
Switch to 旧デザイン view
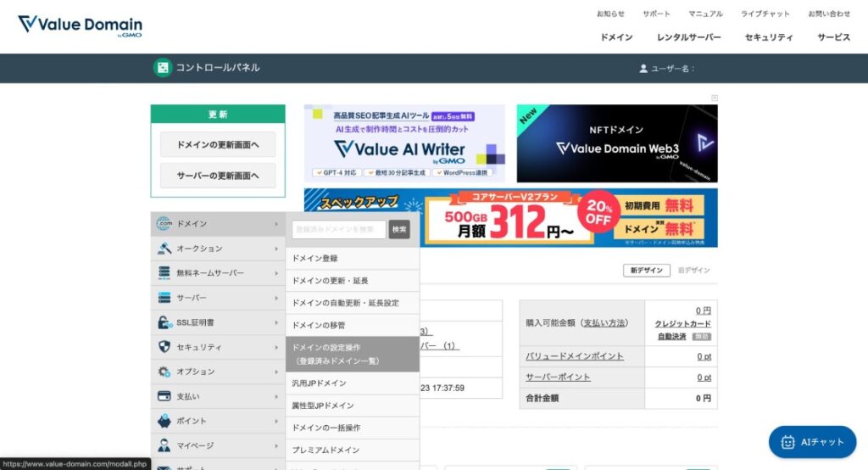[693, 271]
